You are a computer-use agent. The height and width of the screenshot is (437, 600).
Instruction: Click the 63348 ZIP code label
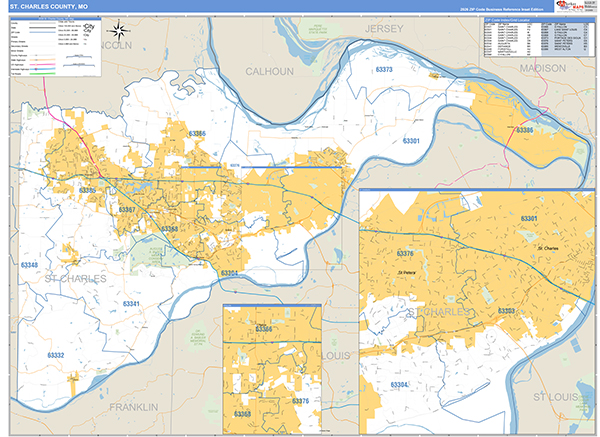(29, 265)
